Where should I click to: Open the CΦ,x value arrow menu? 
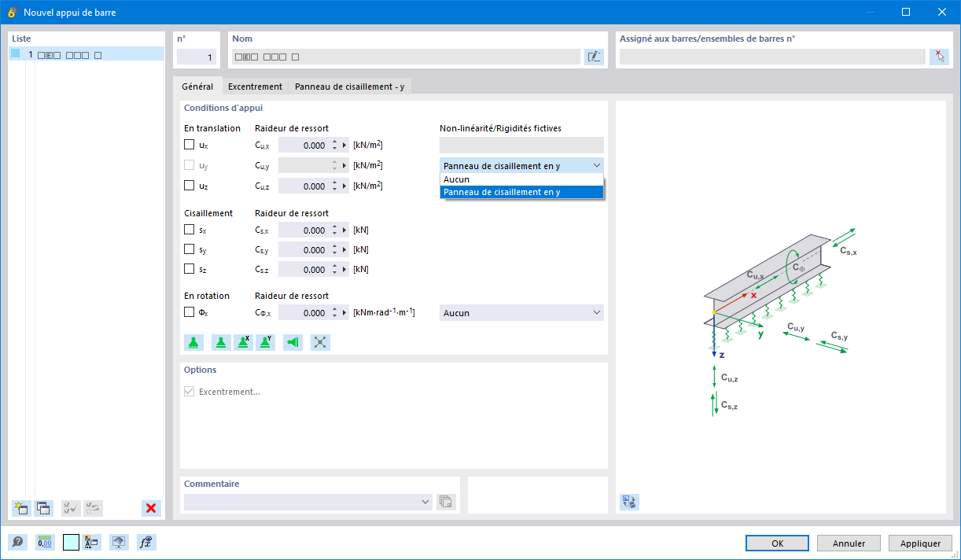point(344,313)
